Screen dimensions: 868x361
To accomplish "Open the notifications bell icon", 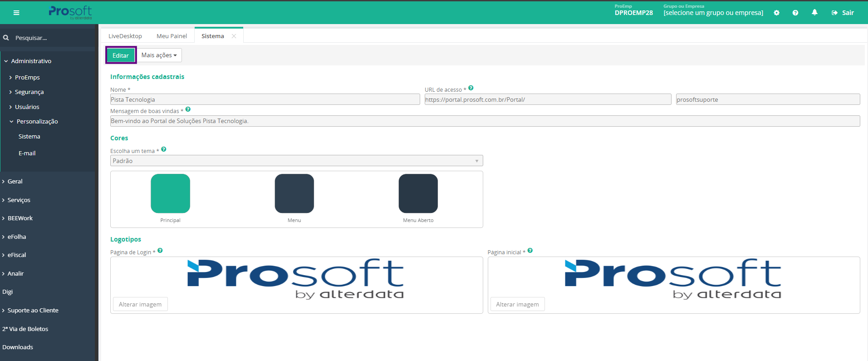I will pos(814,13).
